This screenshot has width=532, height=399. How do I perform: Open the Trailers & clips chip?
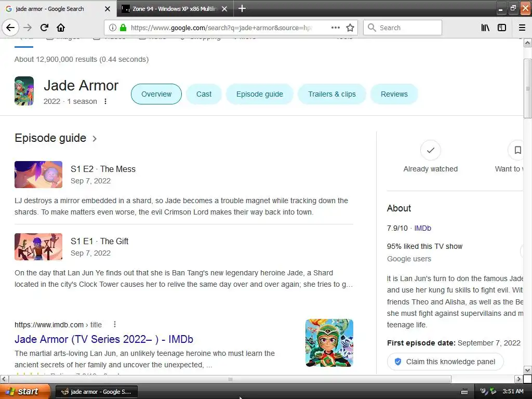(332, 94)
